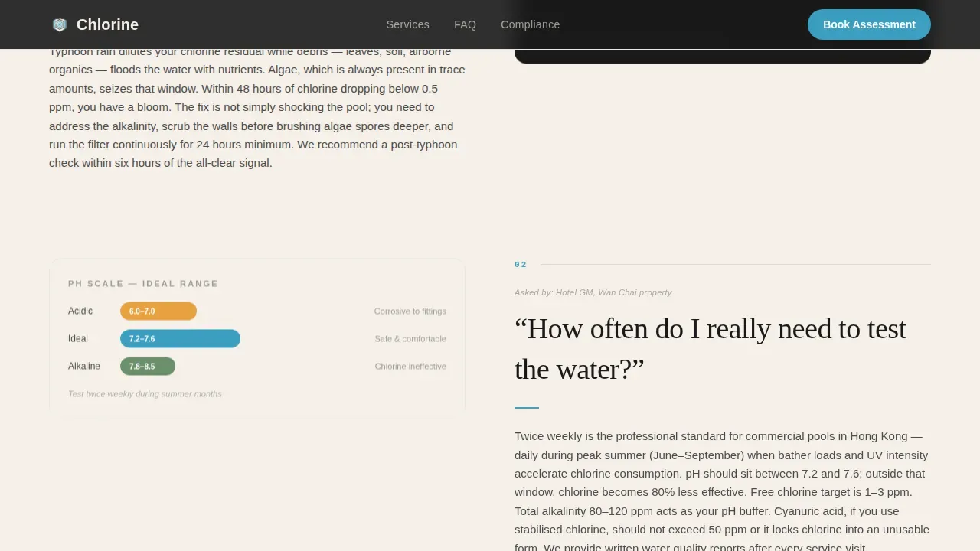Image resolution: width=980 pixels, height=551 pixels.
Task: Click the PH Scale — Ideal Range heading
Action: point(143,283)
